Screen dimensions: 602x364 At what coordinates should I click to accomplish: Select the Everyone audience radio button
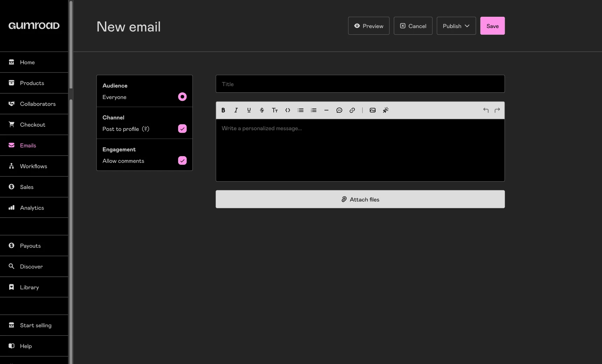coord(182,97)
